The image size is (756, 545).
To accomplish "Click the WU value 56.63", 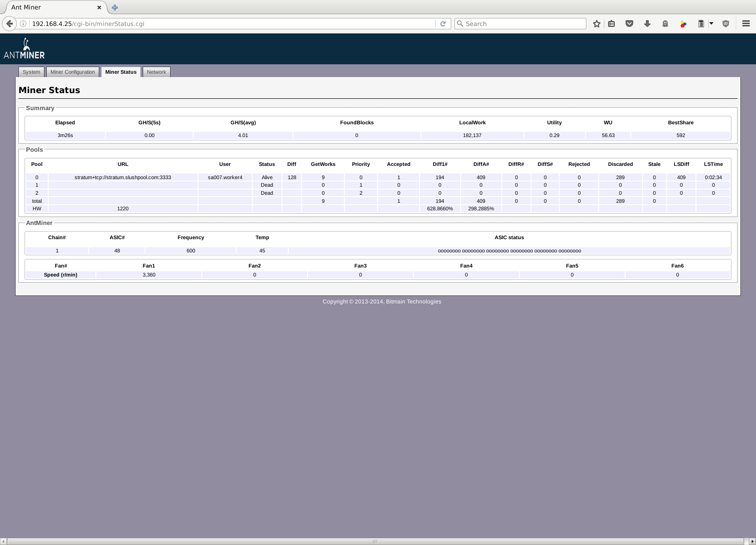I will [x=608, y=135].
